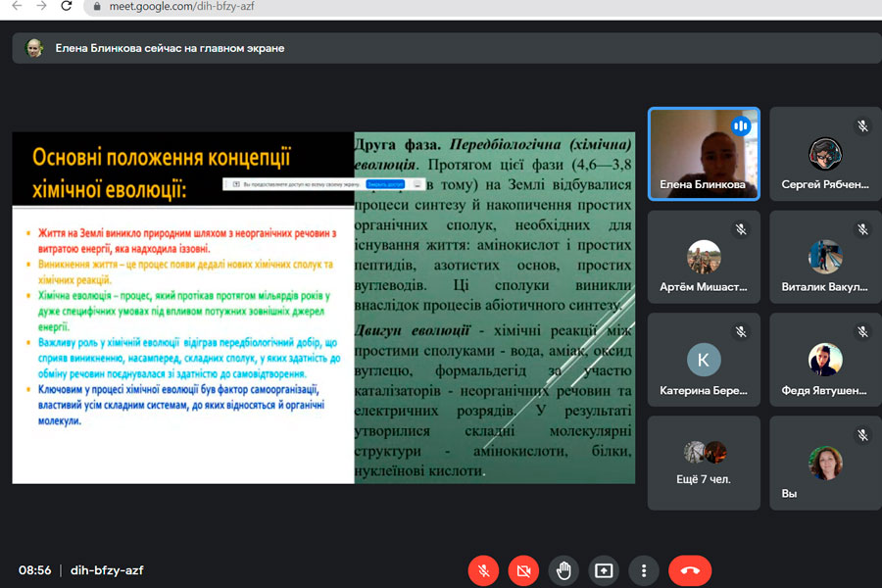Screen dimensions: 882x588
Task: Click the blue stop sharing button in screen share bar
Action: point(385,184)
